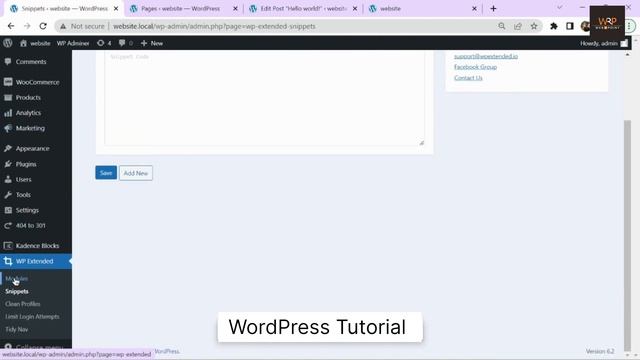Click the updates counter showing 4
Viewport: 640px width, 360px height.
click(x=104, y=43)
